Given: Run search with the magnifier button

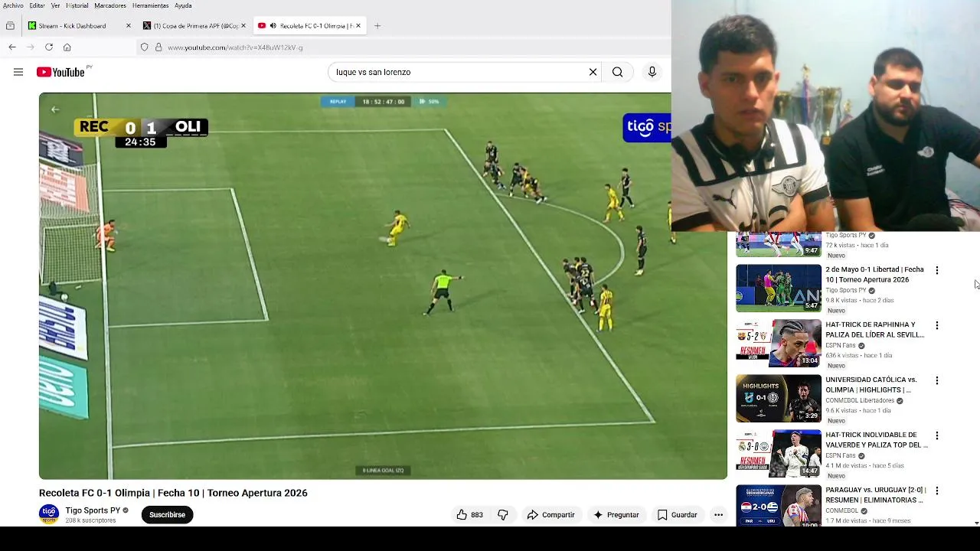Looking at the screenshot, I should 617,72.
